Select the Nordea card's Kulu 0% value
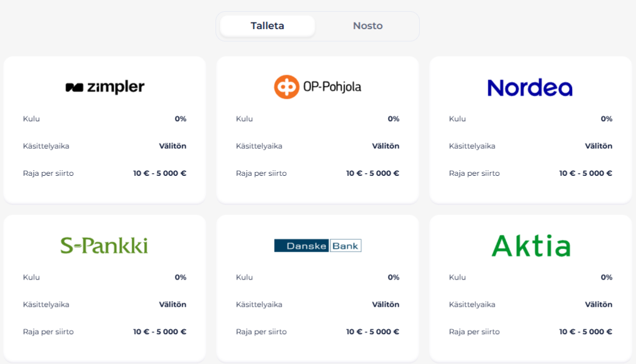The image size is (636, 364). point(606,119)
